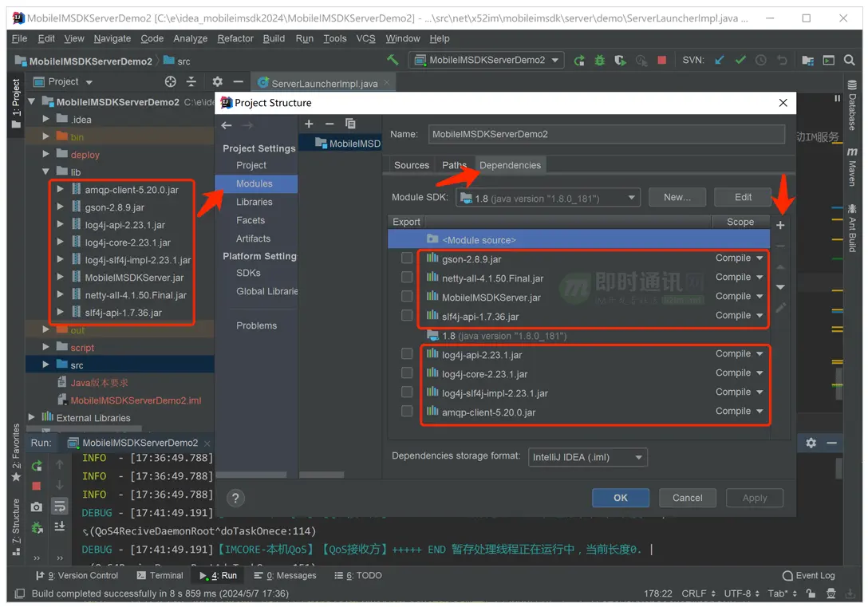Click the Run panel settings gear icon
The height and width of the screenshot is (607, 868).
point(811,443)
